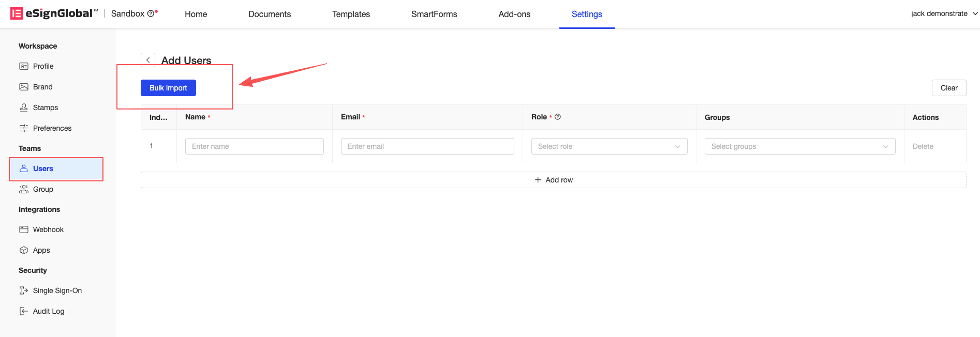Image resolution: width=980 pixels, height=337 pixels.
Task: Click the Profile icon in sidebar
Action: tap(24, 66)
